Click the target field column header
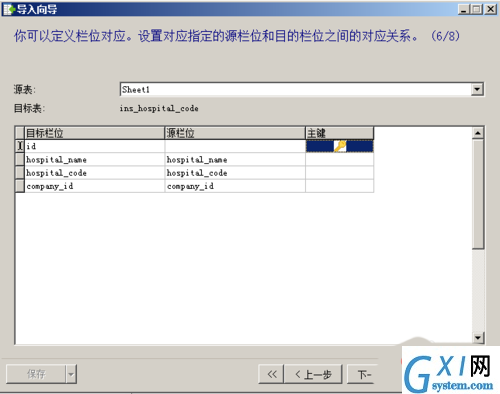500x394 pixels. coord(95,133)
